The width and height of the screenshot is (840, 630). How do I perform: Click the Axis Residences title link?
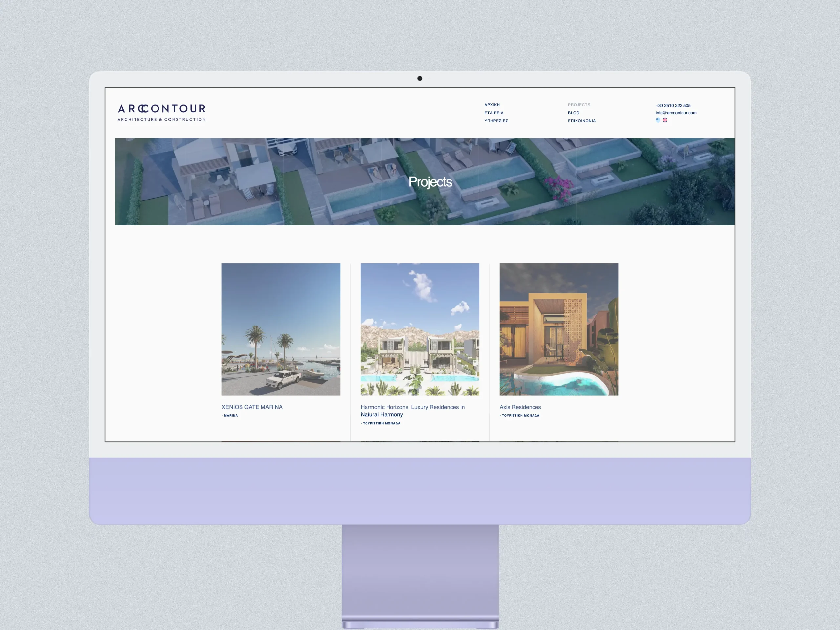pyautogui.click(x=520, y=407)
